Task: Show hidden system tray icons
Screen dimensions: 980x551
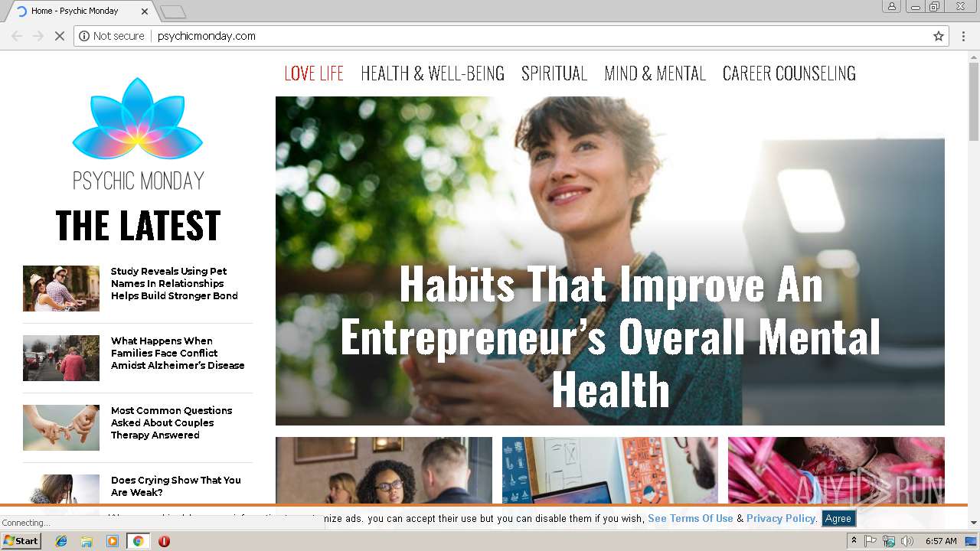Action: [854, 541]
